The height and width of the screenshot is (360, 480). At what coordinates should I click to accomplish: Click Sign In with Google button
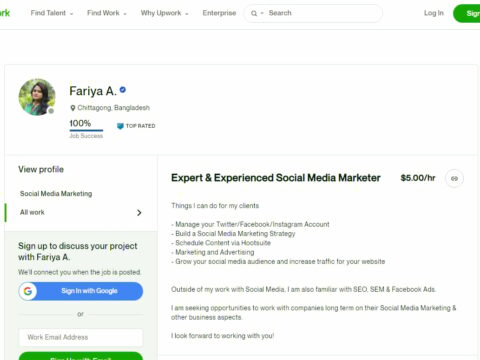point(81,291)
